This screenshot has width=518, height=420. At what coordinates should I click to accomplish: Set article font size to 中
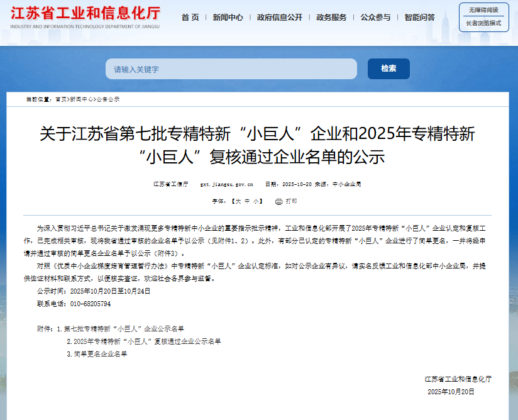[247, 201]
